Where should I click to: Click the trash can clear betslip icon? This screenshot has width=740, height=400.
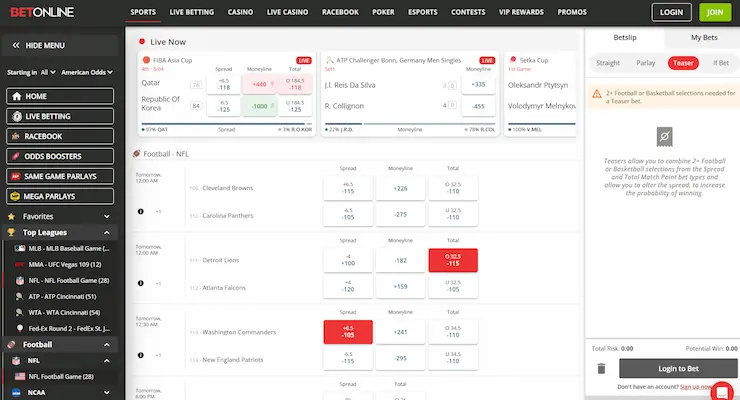[601, 368]
